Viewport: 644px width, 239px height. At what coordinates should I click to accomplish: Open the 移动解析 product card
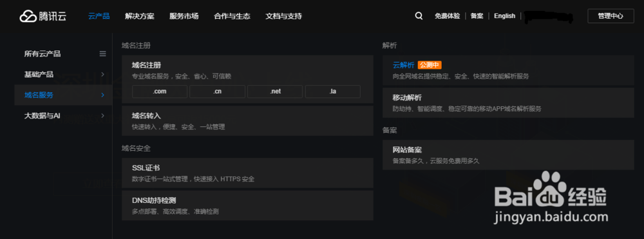point(508,102)
